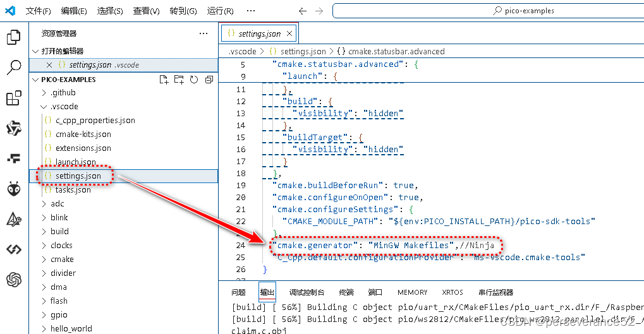Viewport: 644px width, 334px height.
Task: Collapse all folders in explorer
Action: (x=209, y=80)
